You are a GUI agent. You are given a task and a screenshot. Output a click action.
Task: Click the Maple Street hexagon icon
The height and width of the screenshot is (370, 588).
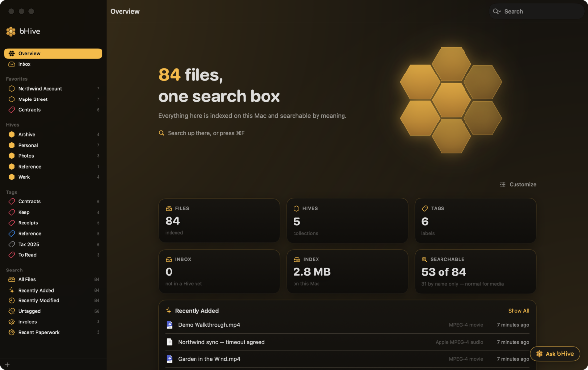12,99
